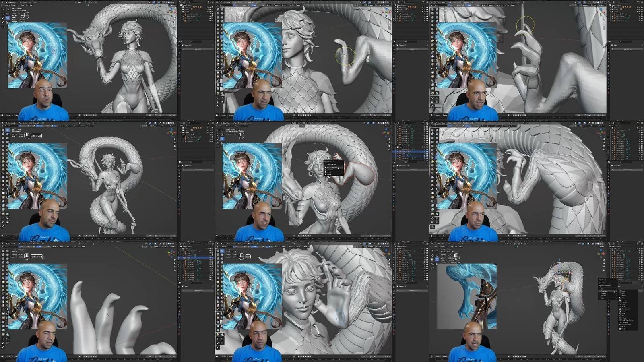
Task: Toggle camera view icon in context-menu frame viewport
Action: pyautogui.click(x=389, y=146)
